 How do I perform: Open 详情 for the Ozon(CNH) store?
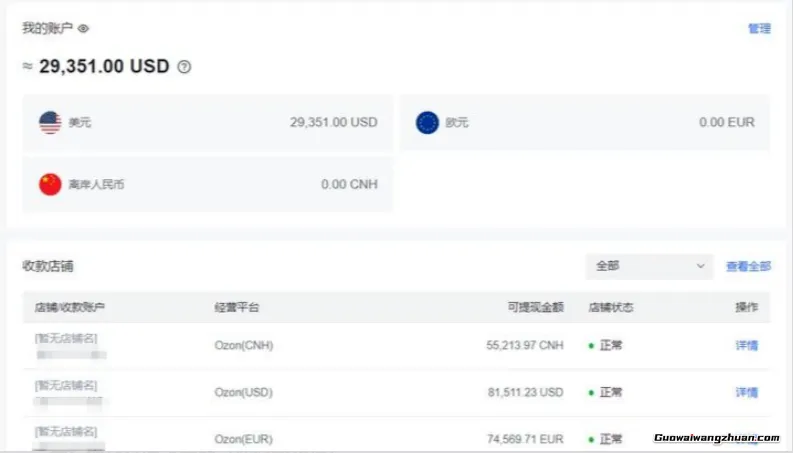click(746, 345)
